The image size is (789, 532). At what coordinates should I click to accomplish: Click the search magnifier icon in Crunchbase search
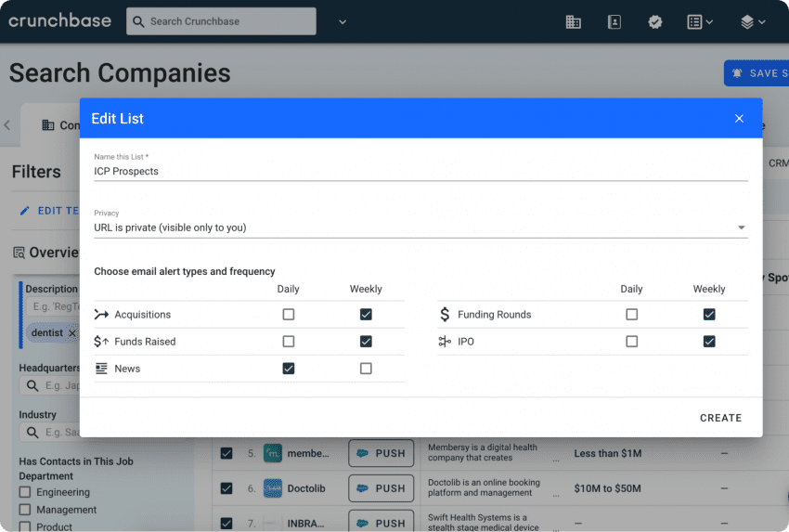139,21
